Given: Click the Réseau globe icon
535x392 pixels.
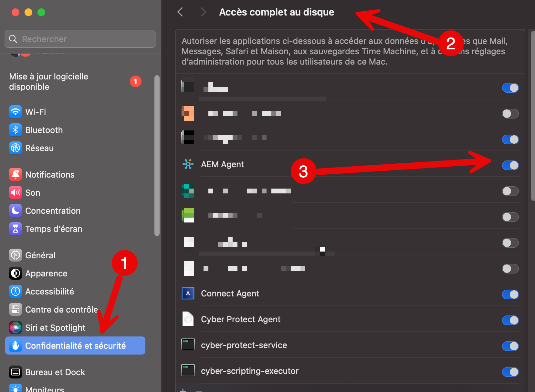Looking at the screenshot, I should point(15,148).
